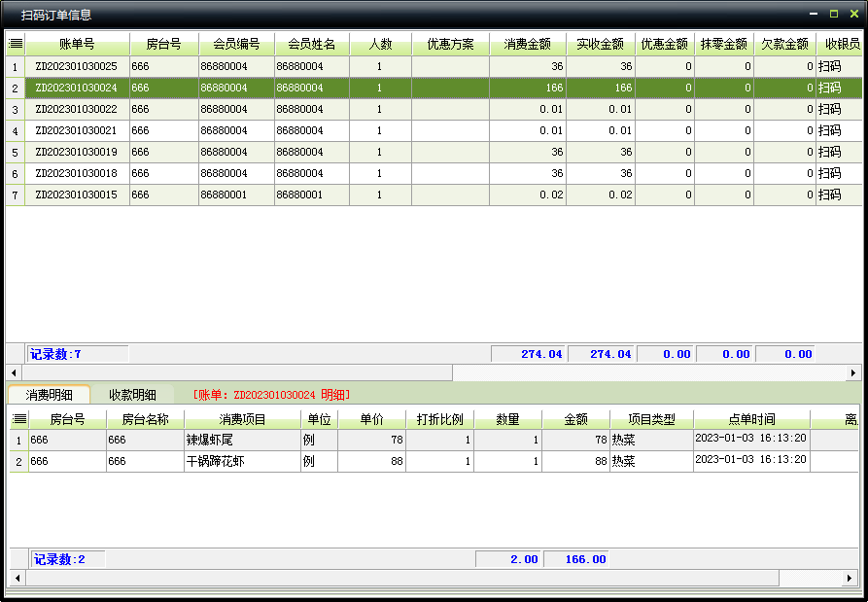The width and height of the screenshot is (868, 602).
Task: Sort details by the 点单时间 header
Action: pyautogui.click(x=751, y=419)
